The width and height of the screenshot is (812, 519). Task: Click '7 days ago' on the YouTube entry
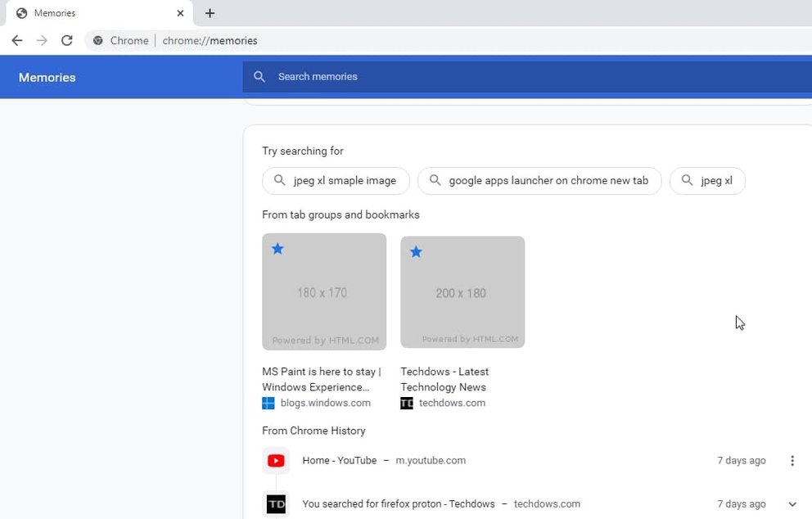click(x=741, y=461)
